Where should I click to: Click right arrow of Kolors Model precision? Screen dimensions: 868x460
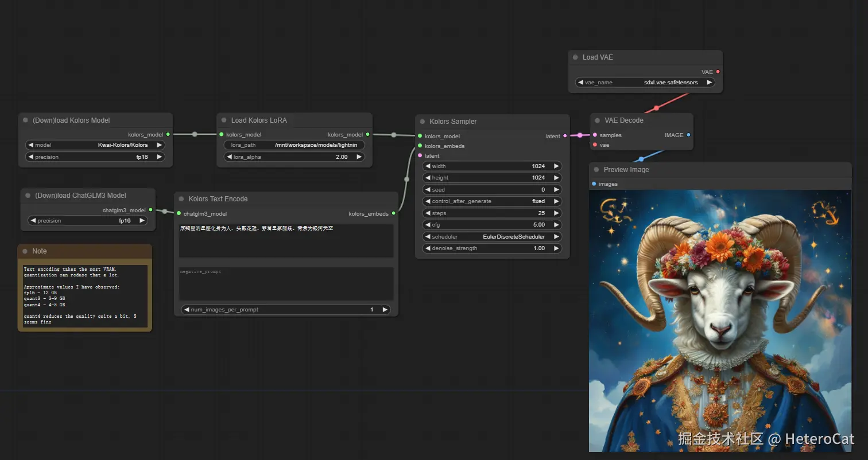click(160, 157)
